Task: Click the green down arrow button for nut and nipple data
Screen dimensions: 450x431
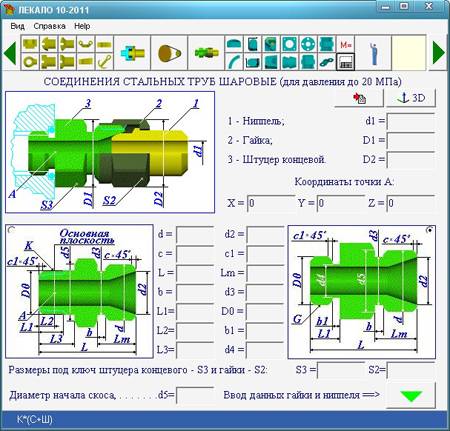Action: [x=411, y=395]
